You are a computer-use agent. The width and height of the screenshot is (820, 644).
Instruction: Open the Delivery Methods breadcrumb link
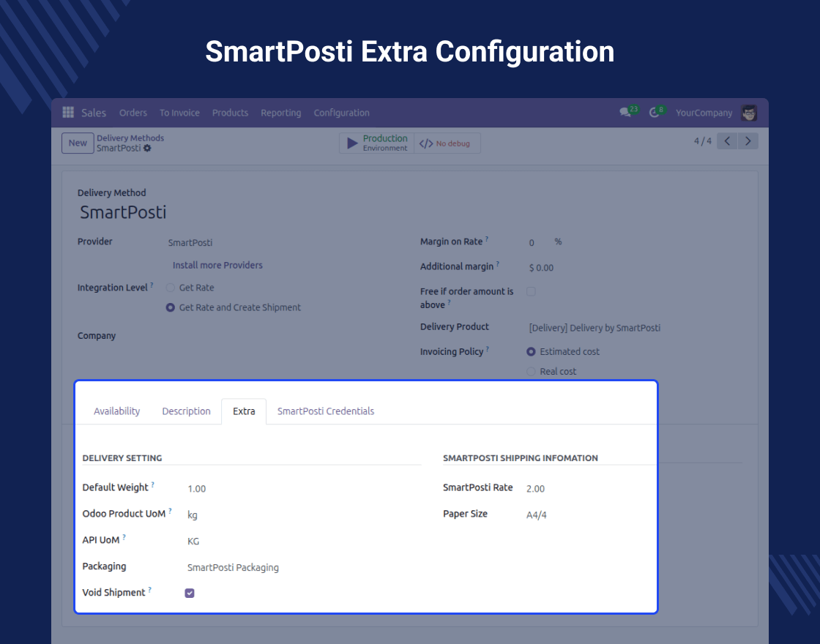click(x=130, y=138)
